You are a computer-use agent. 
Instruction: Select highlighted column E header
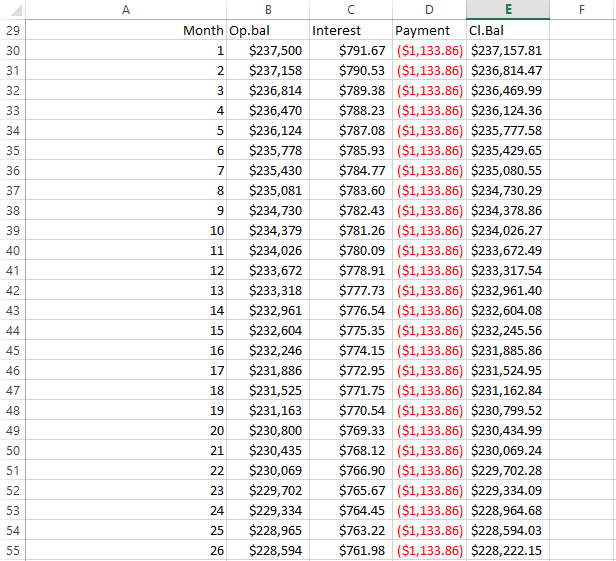[x=508, y=9]
